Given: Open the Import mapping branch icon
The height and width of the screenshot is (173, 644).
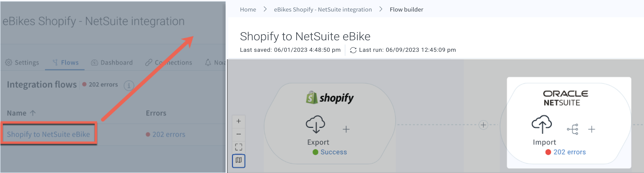Looking at the screenshot, I should coord(573,129).
